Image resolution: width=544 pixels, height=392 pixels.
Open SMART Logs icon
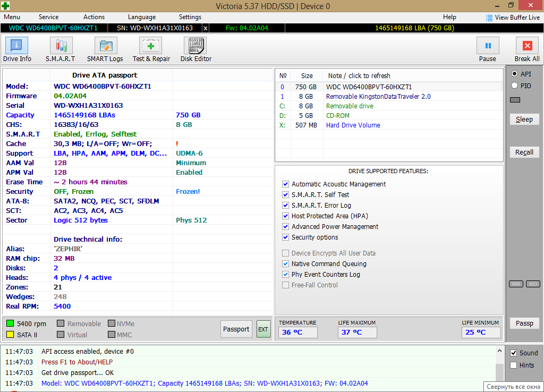coord(106,46)
